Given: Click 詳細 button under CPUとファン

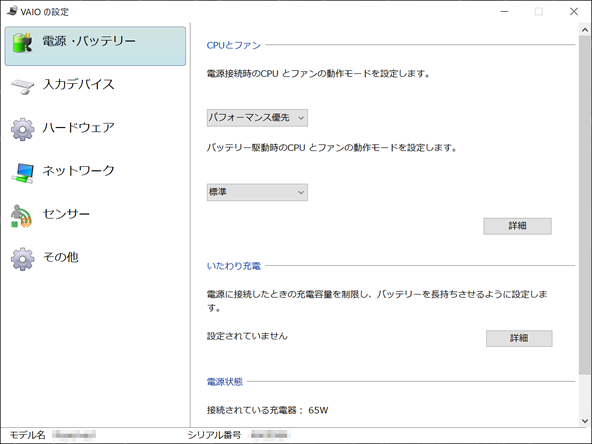Looking at the screenshot, I should [x=517, y=226].
